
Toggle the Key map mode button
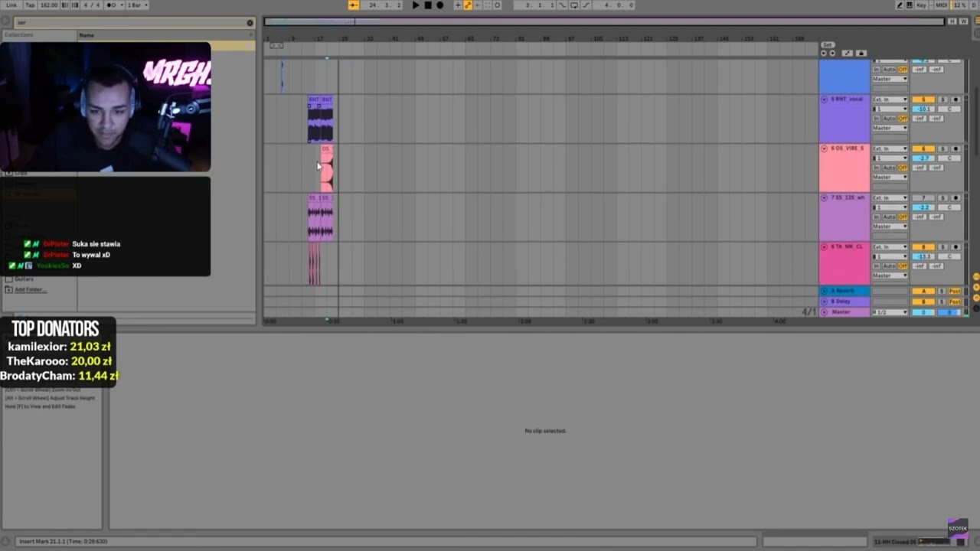point(921,5)
